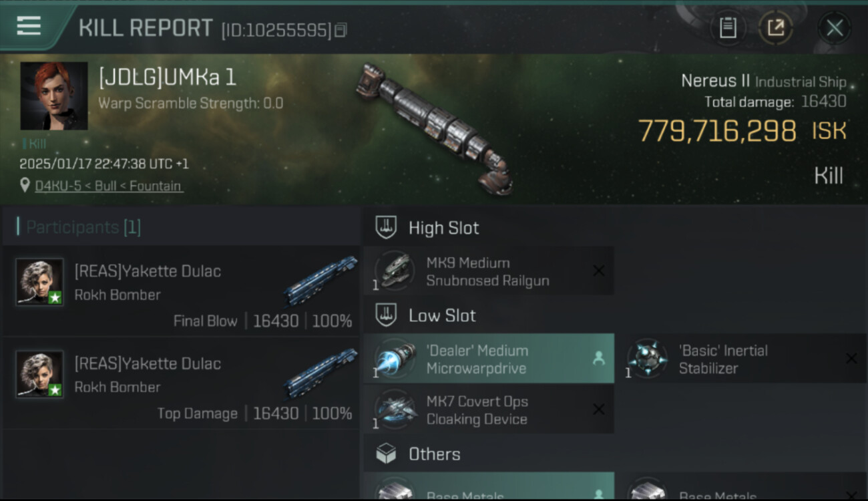Copy the kill report ID

pyautogui.click(x=341, y=30)
